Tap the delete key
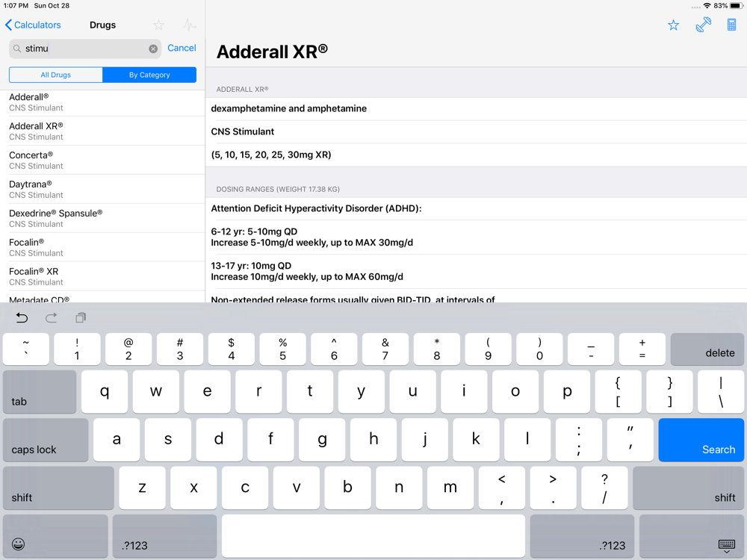The height and width of the screenshot is (560, 747). 707,349
